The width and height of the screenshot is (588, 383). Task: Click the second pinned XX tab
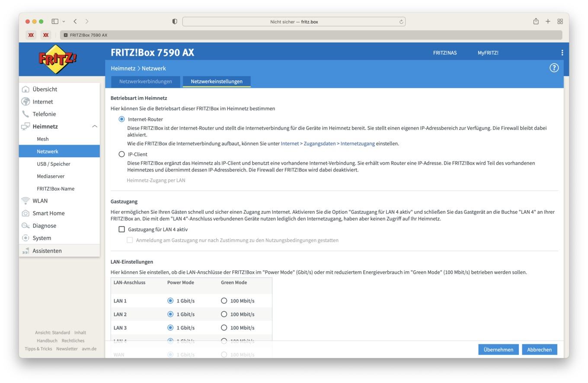[x=45, y=35]
